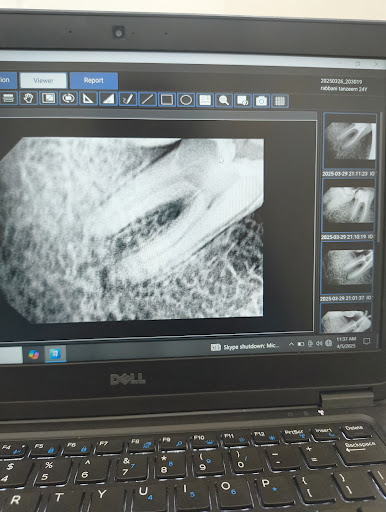This screenshot has width=386, height=512.
Task: Click the study ID text '20250326_203819'
Action: coord(341,81)
